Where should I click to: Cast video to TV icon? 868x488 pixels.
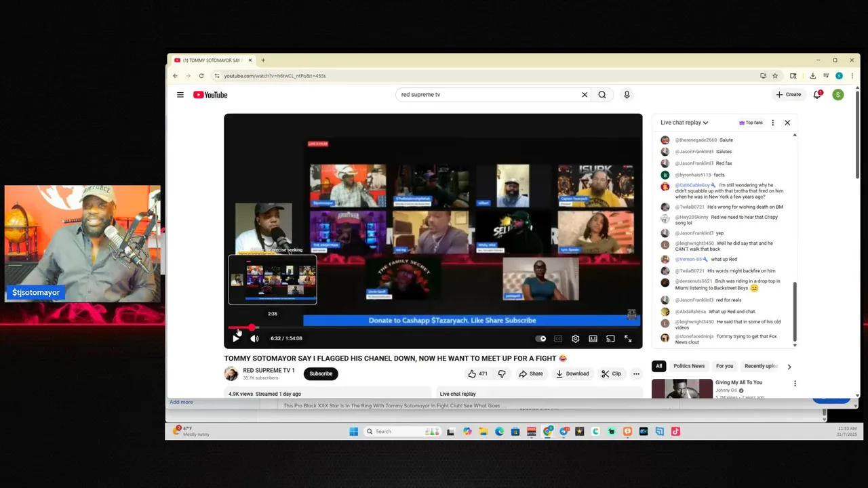click(x=610, y=339)
